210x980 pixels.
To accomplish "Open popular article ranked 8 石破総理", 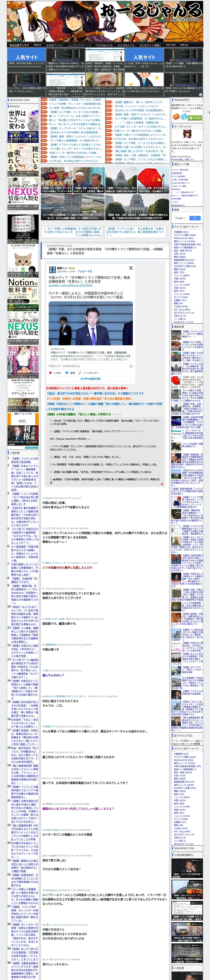I will (x=24, y=580).
